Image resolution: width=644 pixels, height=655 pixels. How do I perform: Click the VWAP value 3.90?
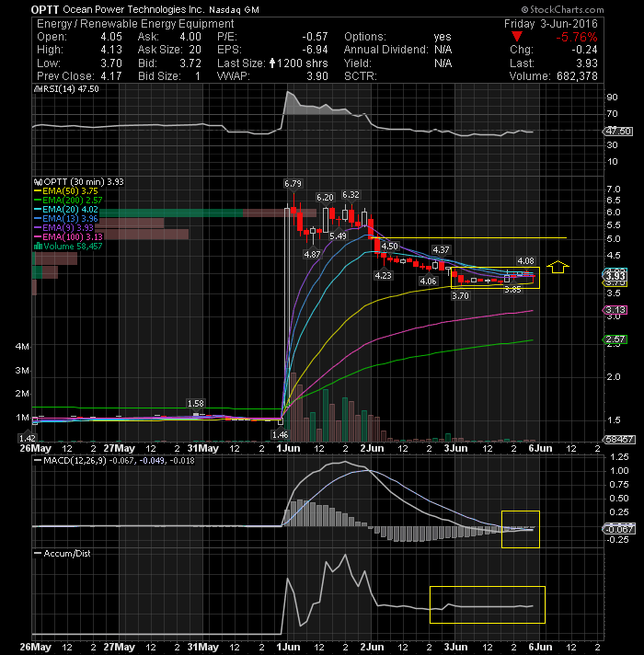point(317,76)
